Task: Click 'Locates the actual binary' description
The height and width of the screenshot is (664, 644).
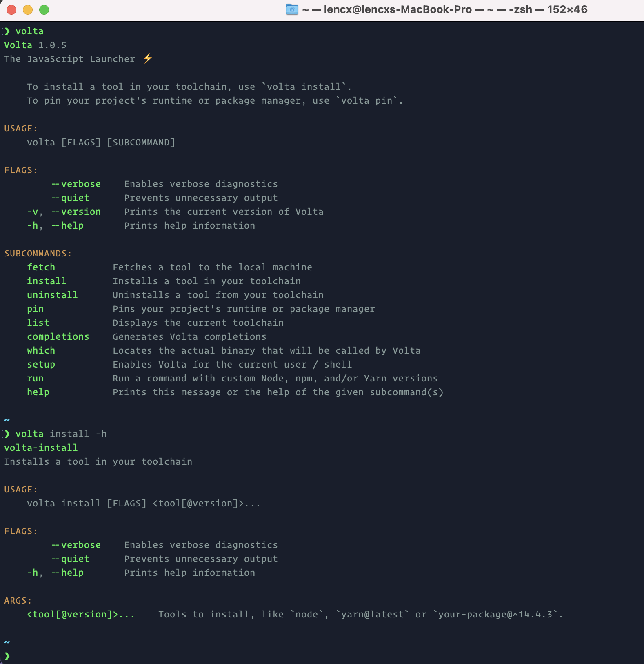Action: [x=266, y=350]
